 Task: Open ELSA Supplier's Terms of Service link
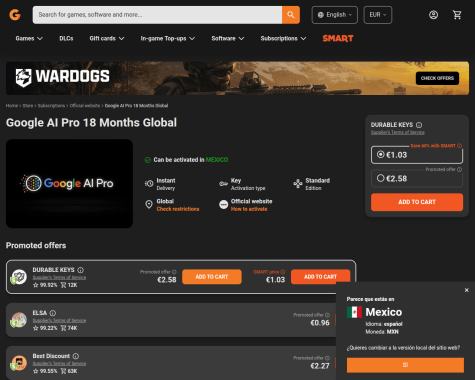(x=59, y=320)
